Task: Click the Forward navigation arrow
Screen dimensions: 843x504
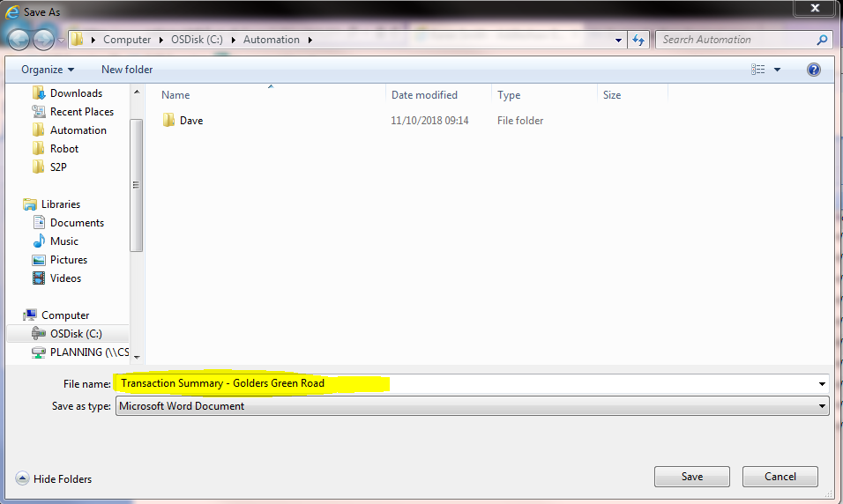Action: pyautogui.click(x=43, y=40)
